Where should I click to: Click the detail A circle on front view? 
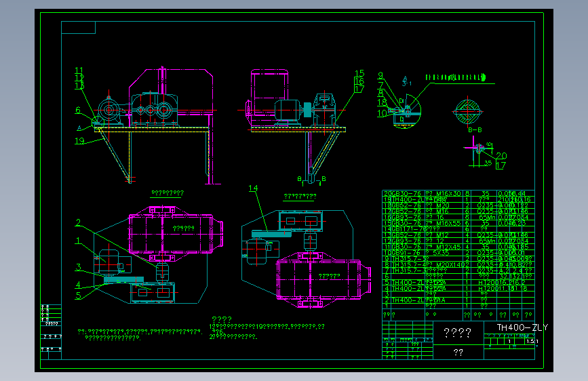click(x=97, y=122)
